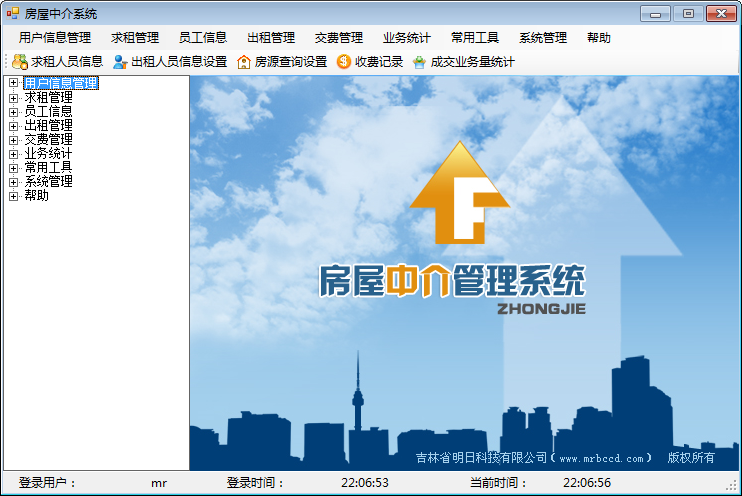Expand the 求租管理 tree node

point(13,98)
